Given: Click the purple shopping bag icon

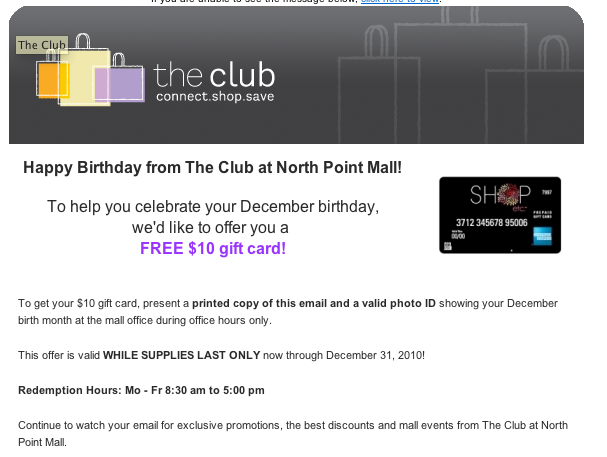Looking at the screenshot, I should click(x=126, y=83).
